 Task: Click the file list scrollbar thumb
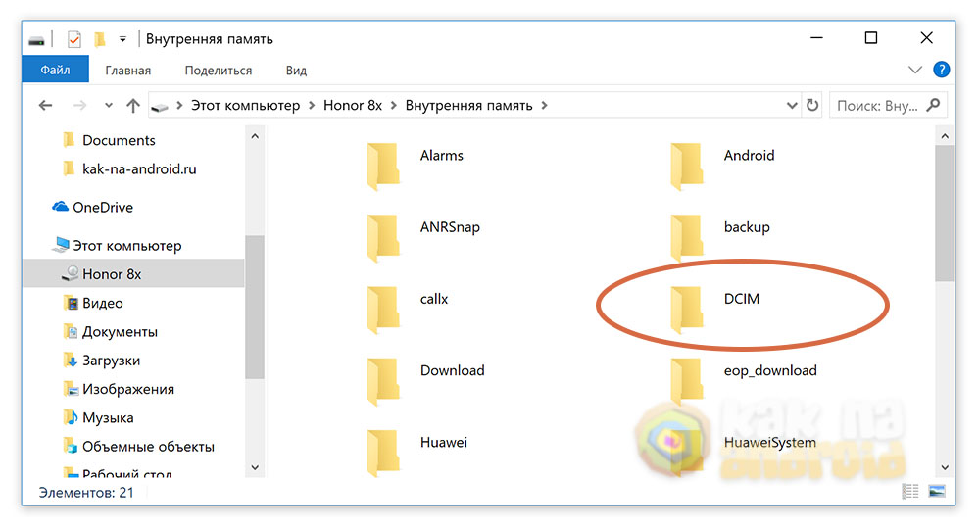[x=945, y=213]
